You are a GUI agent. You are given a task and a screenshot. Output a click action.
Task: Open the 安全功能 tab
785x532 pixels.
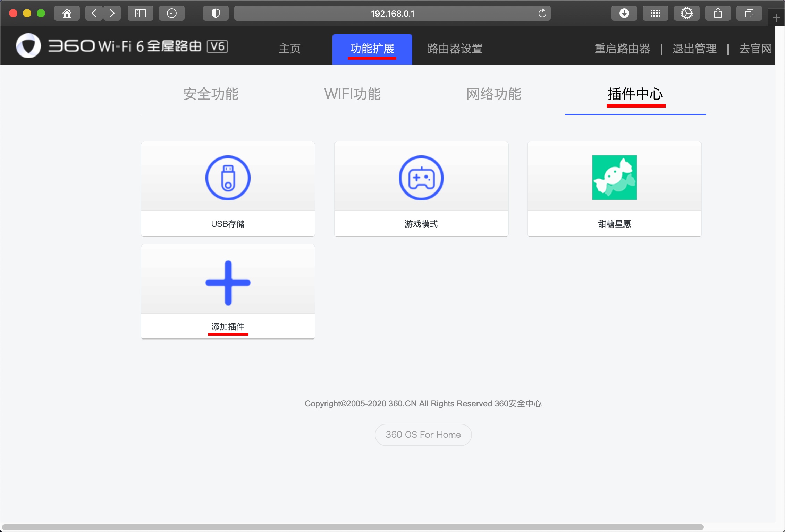211,94
